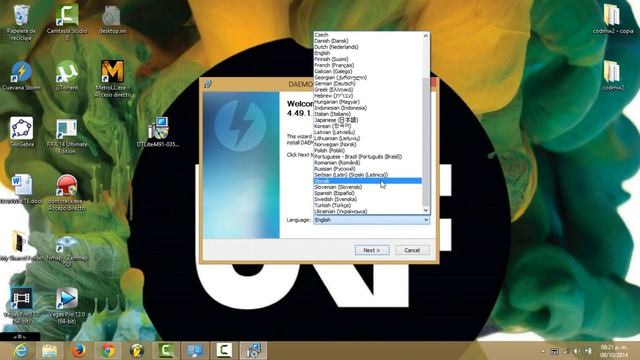Click the language list scroll up arrow
This screenshot has width=640, height=360.
tap(426, 36)
